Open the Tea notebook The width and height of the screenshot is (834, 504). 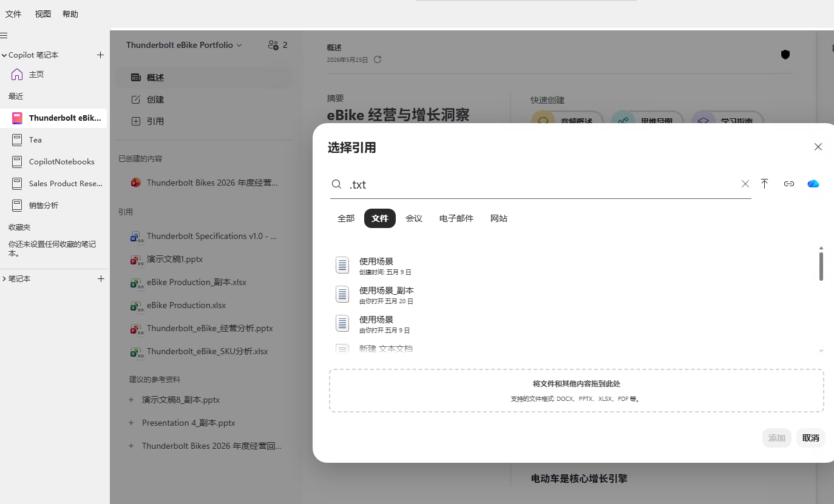coord(53,140)
